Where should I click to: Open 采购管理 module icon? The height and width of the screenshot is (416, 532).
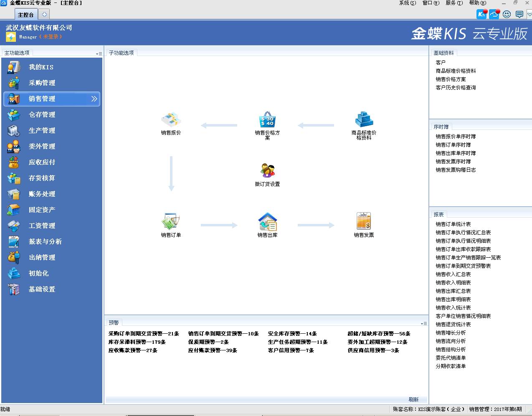tap(14, 83)
